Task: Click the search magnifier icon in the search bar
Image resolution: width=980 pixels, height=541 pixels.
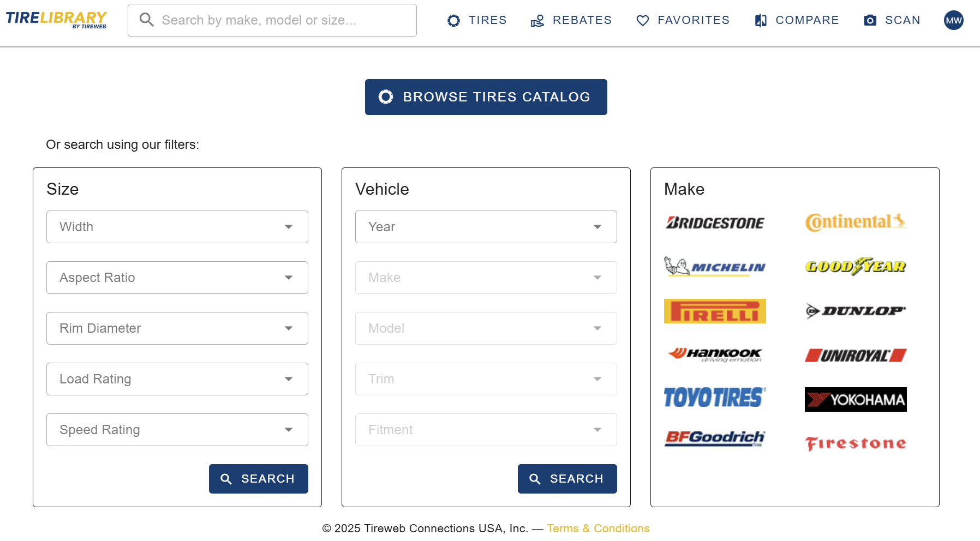Action: (146, 20)
